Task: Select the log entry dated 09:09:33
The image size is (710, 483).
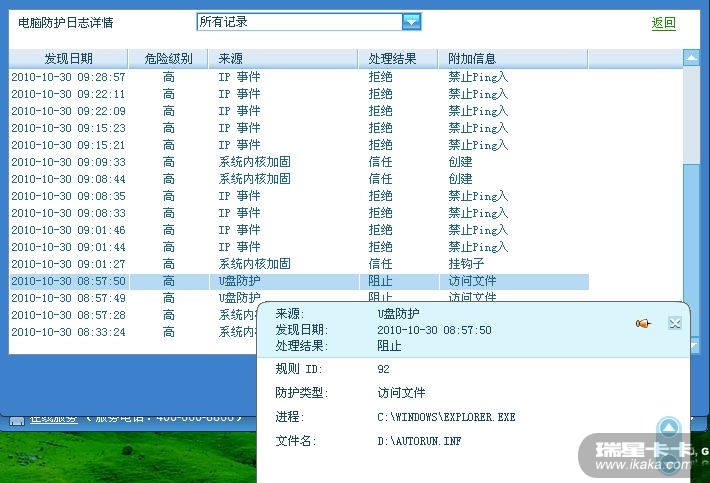Action: [299, 162]
